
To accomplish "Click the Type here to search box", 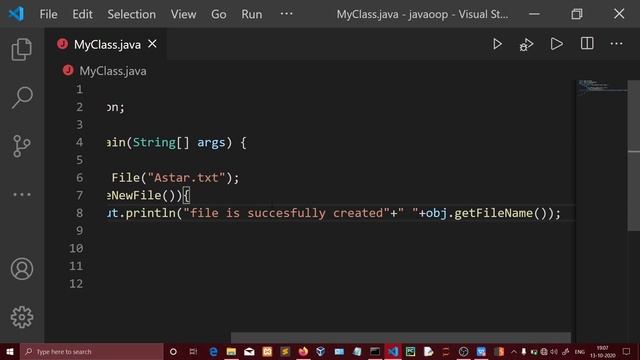I will pos(92,351).
